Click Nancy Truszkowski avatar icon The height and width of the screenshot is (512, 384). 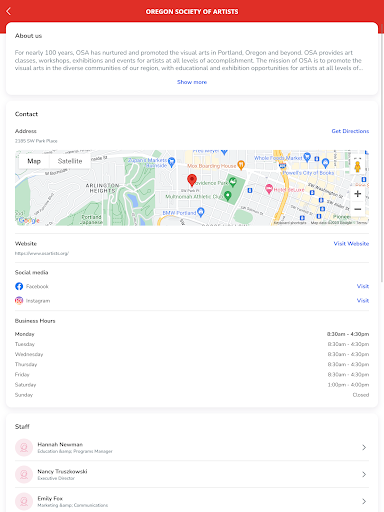click(x=24, y=474)
